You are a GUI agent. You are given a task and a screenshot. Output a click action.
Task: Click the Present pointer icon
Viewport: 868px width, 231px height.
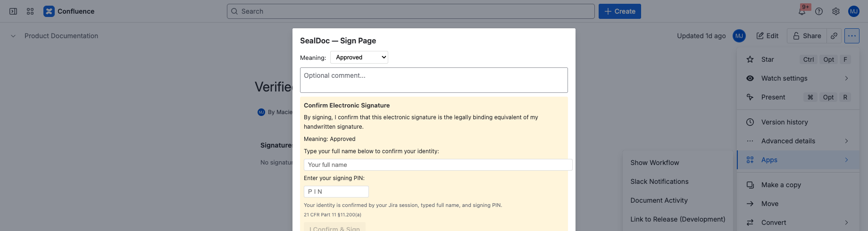[750, 97]
